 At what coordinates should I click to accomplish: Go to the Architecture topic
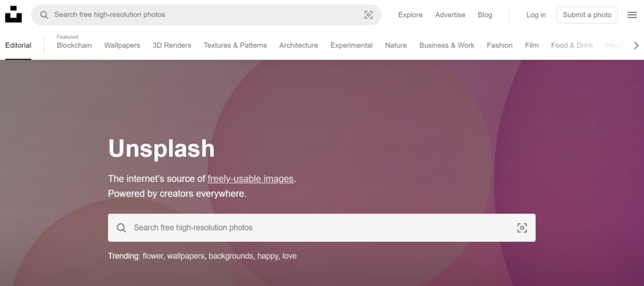[x=299, y=45]
